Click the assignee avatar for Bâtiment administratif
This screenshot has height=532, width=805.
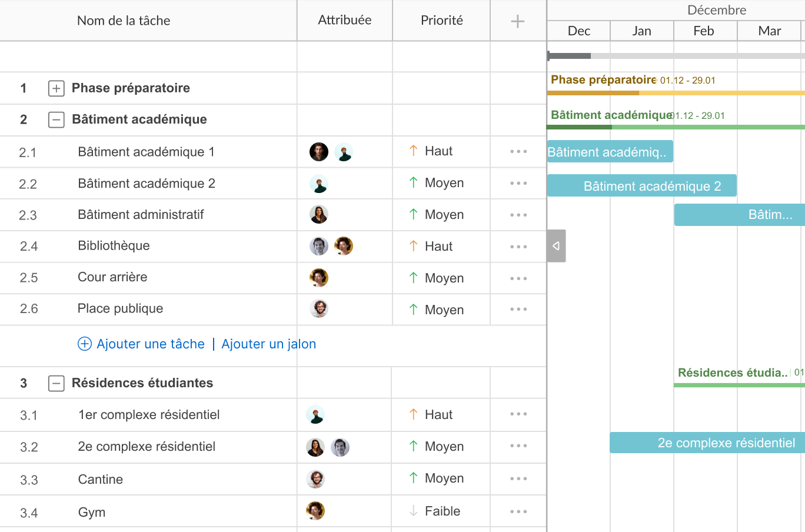tap(319, 215)
